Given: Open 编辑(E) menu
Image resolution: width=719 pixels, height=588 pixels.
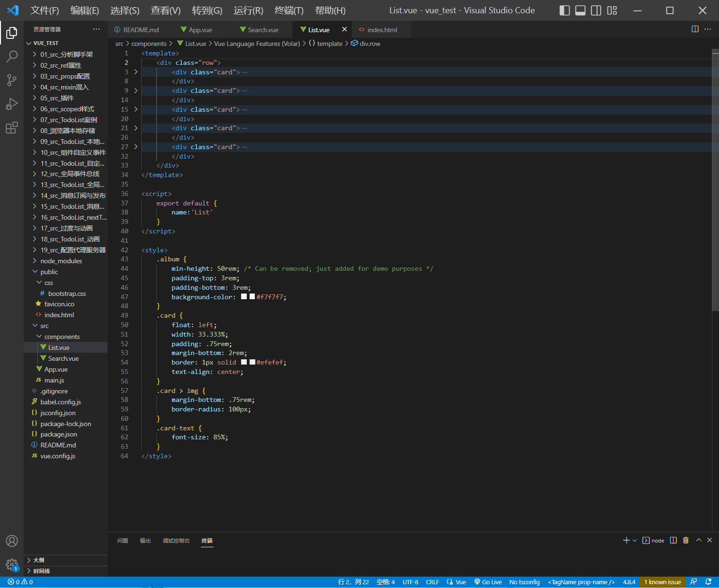Looking at the screenshot, I should 85,10.
